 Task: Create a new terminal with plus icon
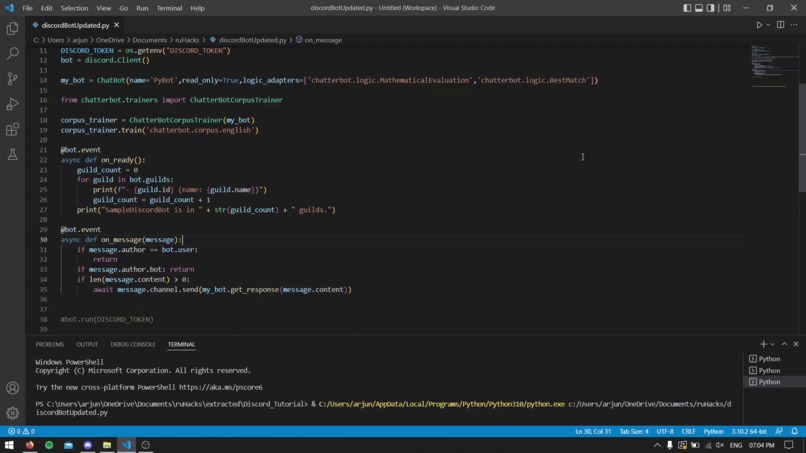(763, 344)
